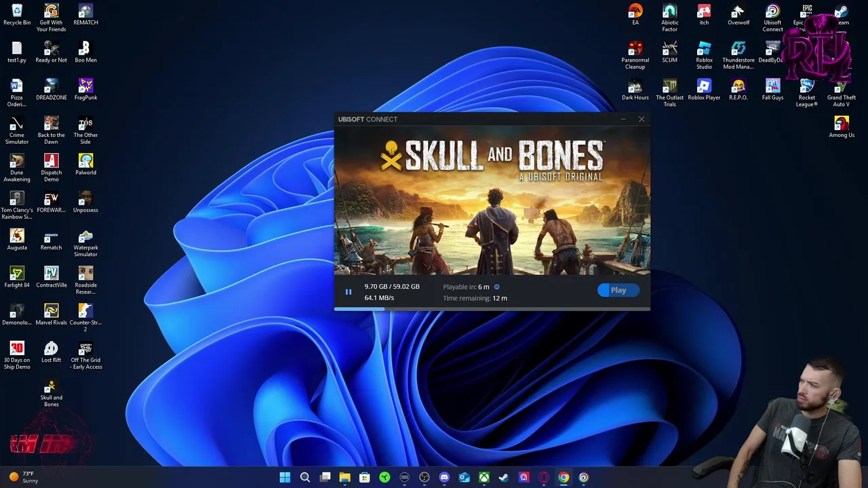Open Task View from taskbar
The image size is (868, 488).
[325, 477]
